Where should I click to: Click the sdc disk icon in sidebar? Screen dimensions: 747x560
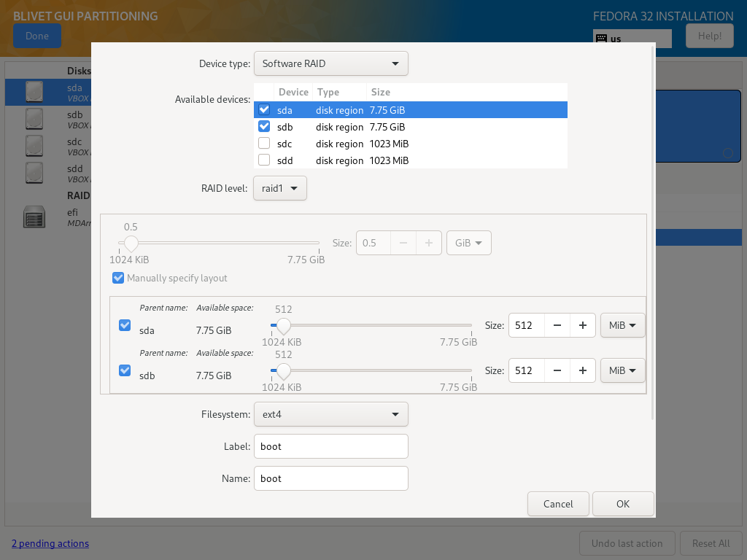point(34,145)
